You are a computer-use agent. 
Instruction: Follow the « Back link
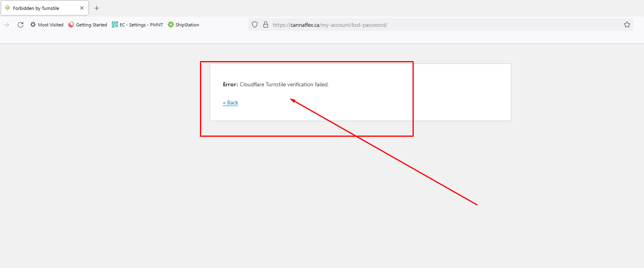coord(231,102)
